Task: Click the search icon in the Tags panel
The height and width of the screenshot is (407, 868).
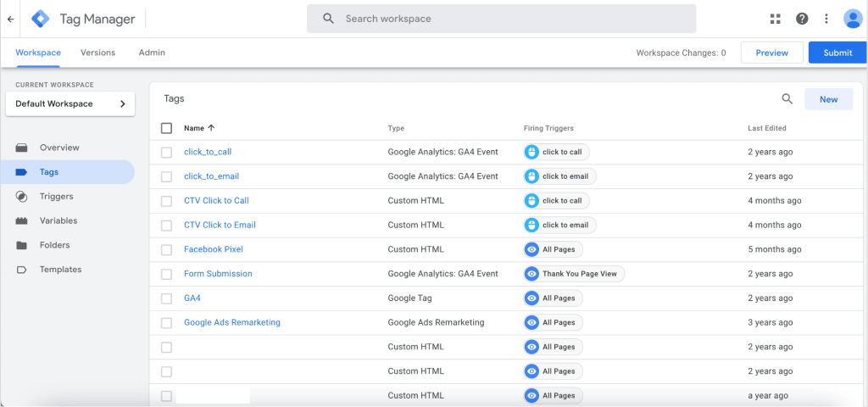Action: [x=787, y=99]
